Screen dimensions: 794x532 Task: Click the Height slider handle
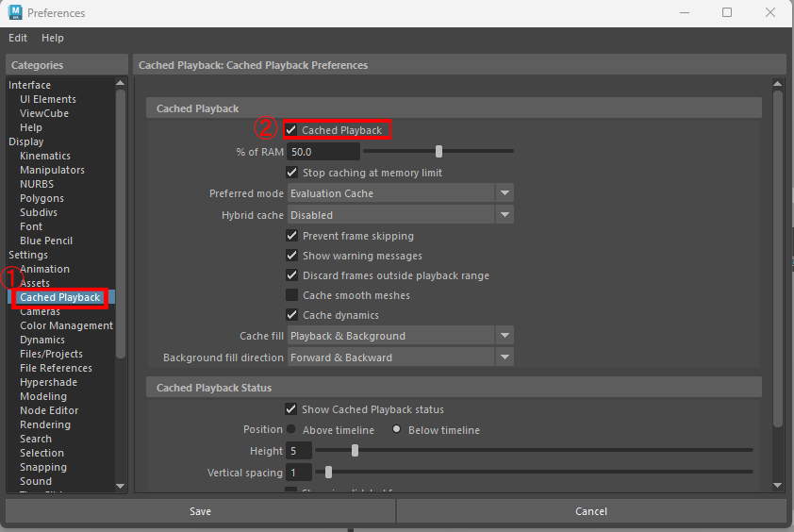point(355,451)
